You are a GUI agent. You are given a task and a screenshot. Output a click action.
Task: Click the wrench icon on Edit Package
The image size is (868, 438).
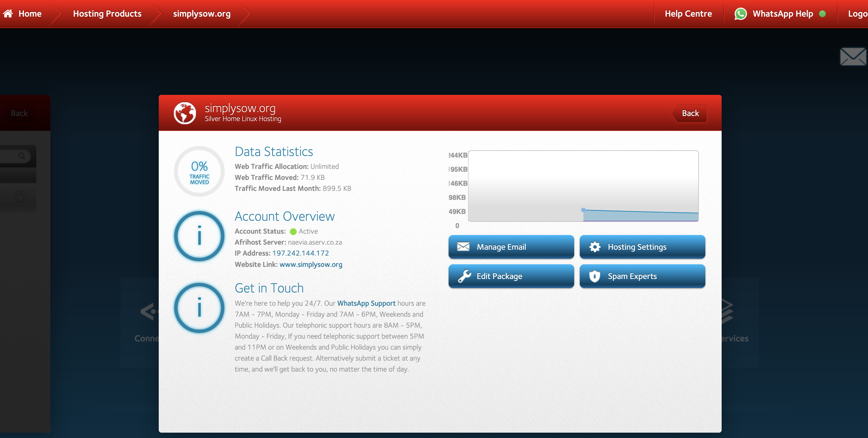click(464, 276)
